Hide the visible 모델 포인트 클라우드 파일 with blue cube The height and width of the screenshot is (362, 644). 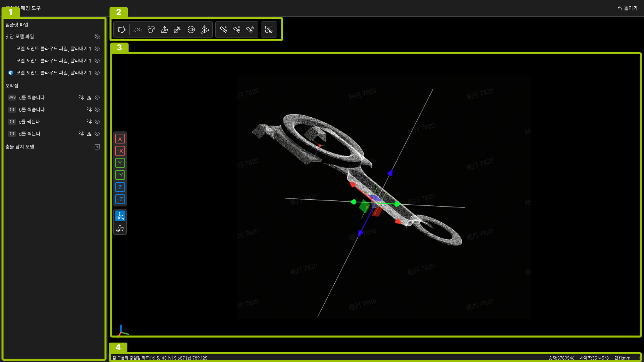coord(97,73)
